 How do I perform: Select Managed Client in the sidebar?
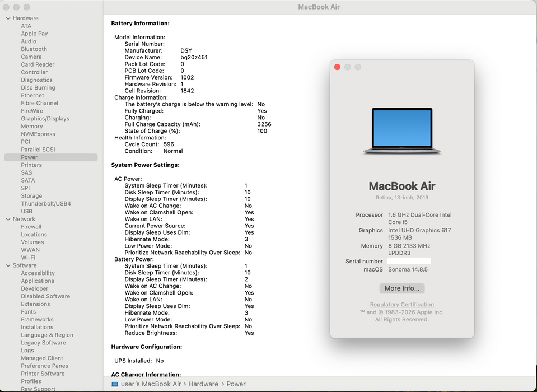(42, 358)
